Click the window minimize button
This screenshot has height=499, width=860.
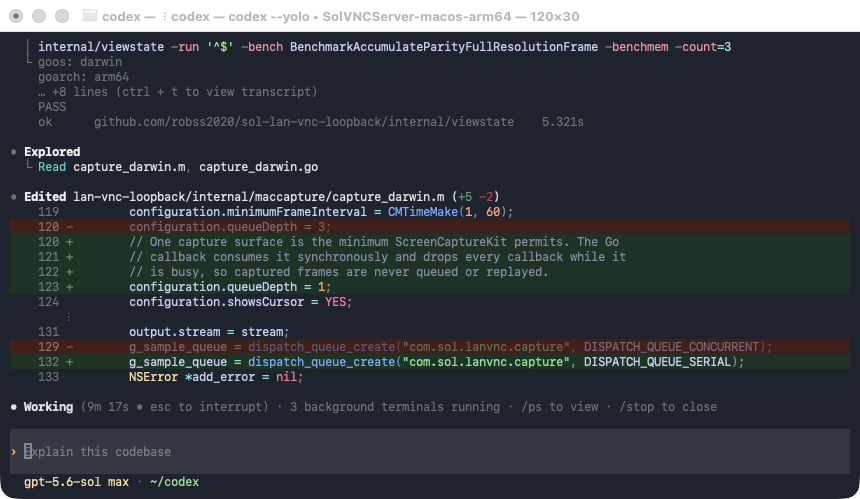[39, 16]
